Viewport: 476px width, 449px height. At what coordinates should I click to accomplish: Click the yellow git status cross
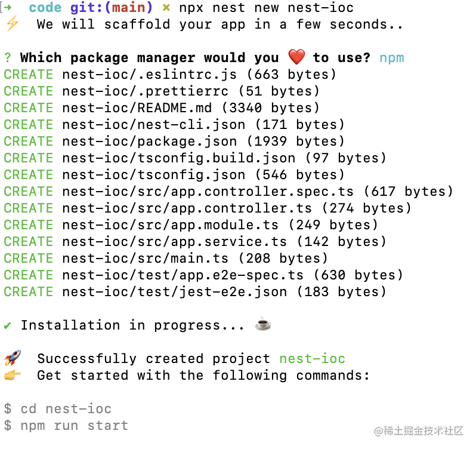pos(166,8)
